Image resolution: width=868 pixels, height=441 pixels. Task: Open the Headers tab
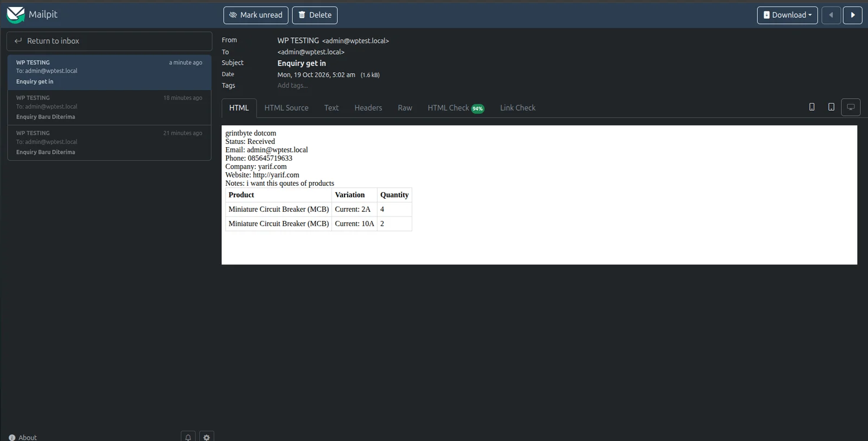pyautogui.click(x=368, y=108)
